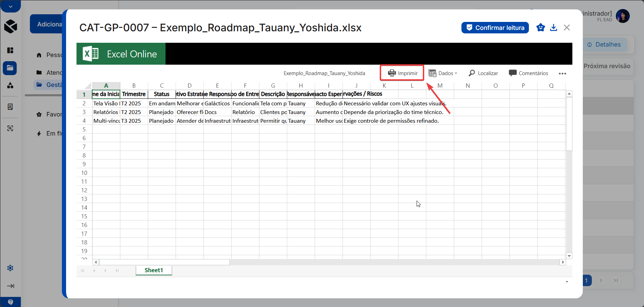
Task: Go to page 1 in pagination
Action: click(x=587, y=280)
